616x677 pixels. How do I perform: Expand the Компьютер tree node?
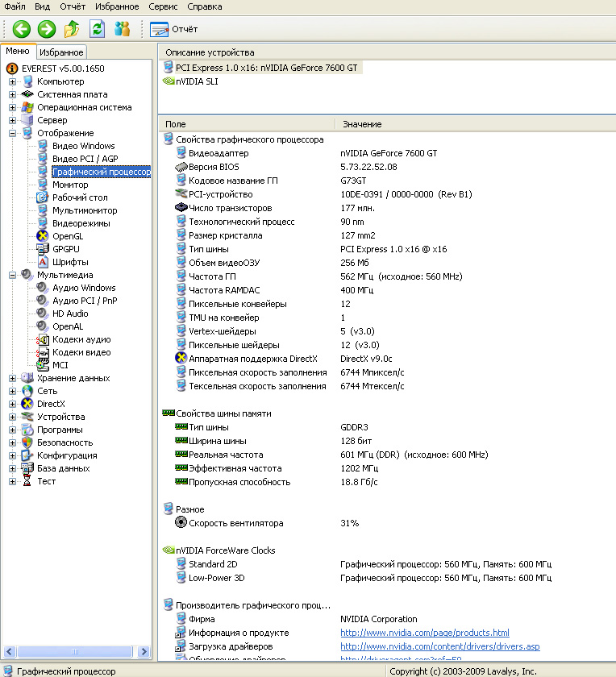[x=13, y=81]
